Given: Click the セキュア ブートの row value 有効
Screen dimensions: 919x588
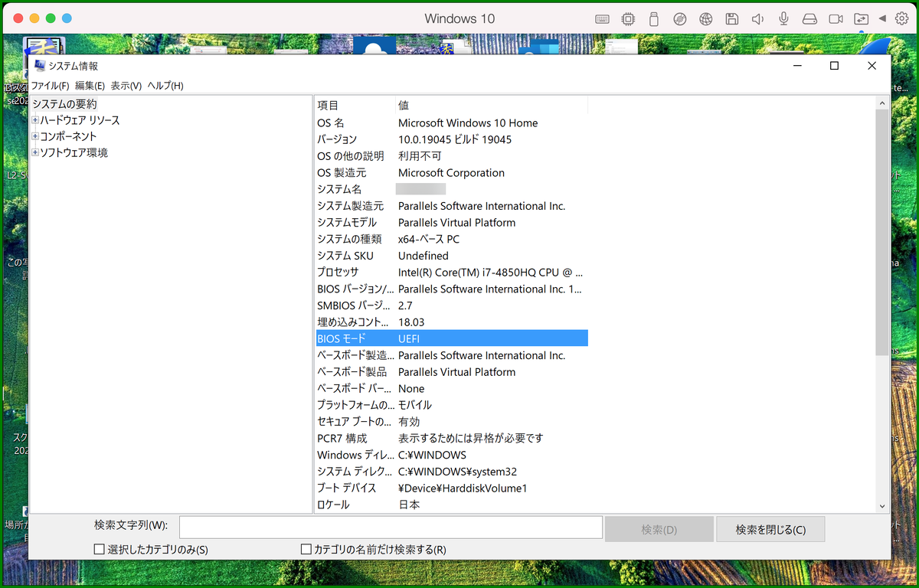Looking at the screenshot, I should [x=409, y=422].
